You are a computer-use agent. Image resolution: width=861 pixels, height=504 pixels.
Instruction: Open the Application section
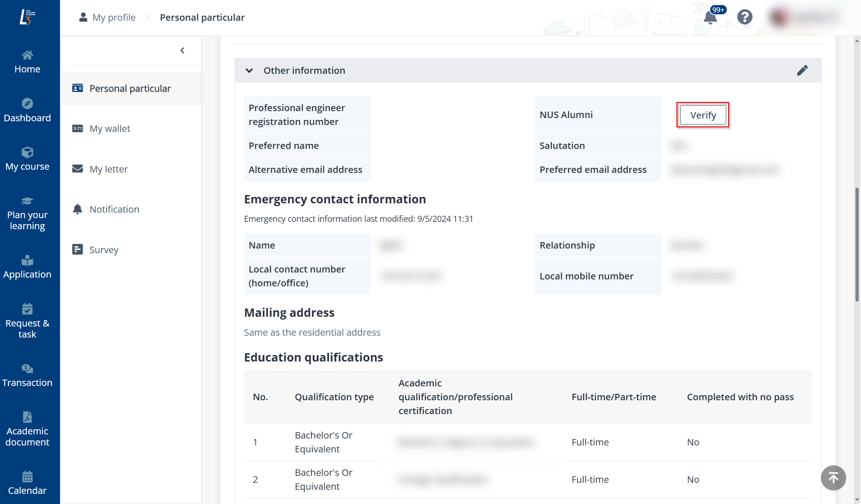27,267
